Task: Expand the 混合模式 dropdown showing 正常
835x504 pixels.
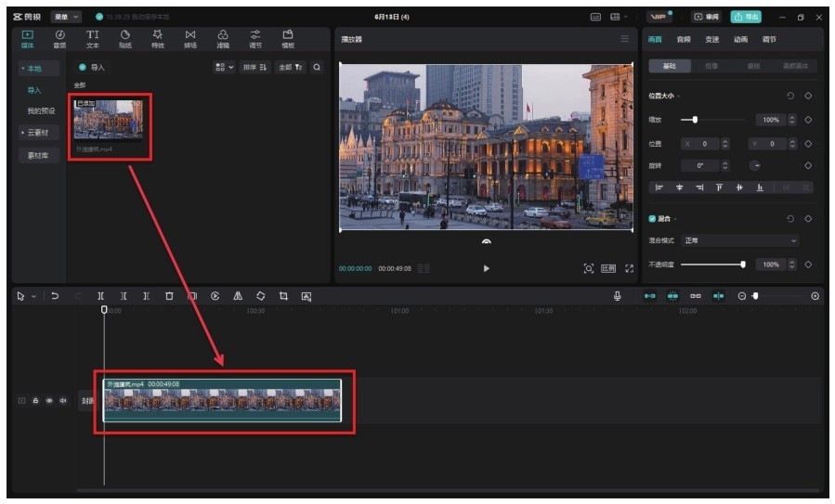Action: [x=739, y=240]
